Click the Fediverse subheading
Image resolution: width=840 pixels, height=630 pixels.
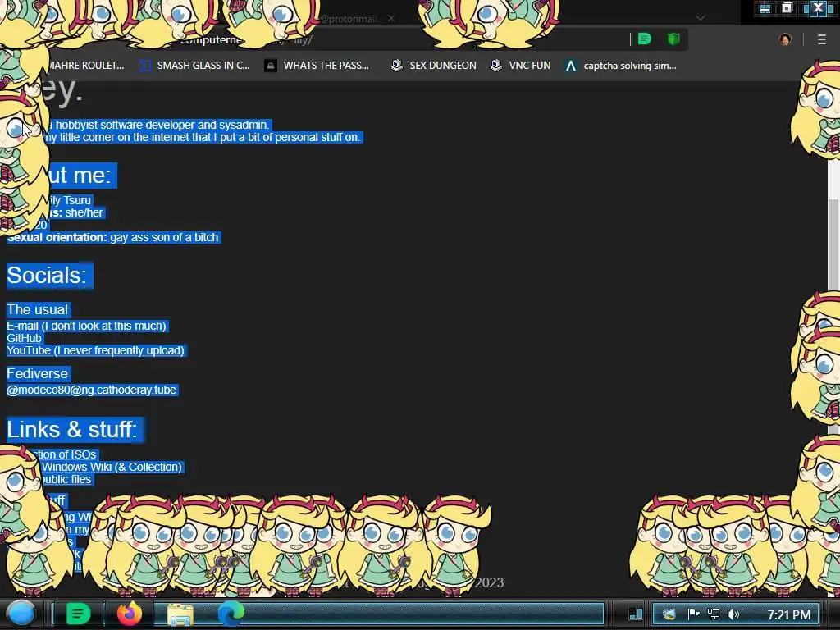pos(38,373)
